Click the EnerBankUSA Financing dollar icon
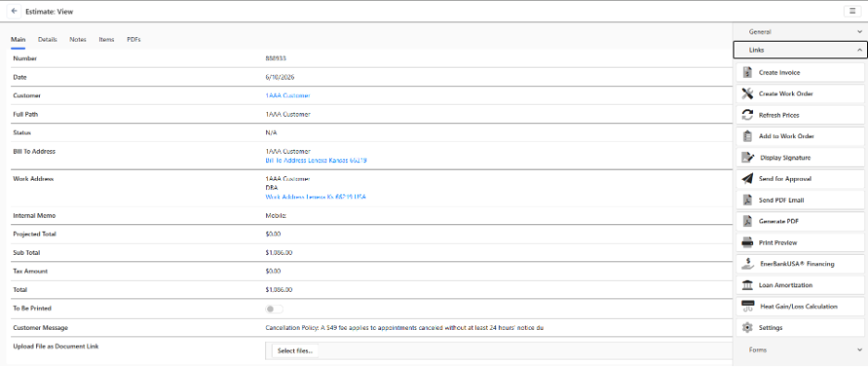Image resolution: width=868 pixels, height=367 pixels. [x=747, y=264]
